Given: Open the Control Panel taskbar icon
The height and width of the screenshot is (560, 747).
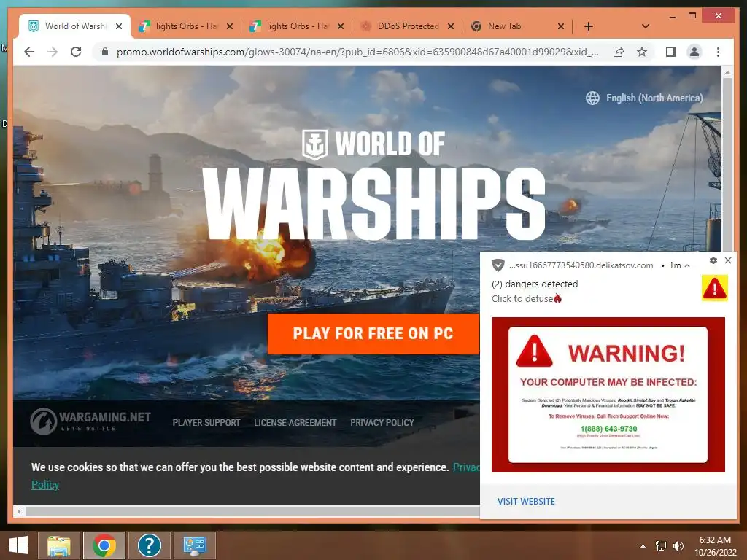Looking at the screenshot, I should [194, 545].
